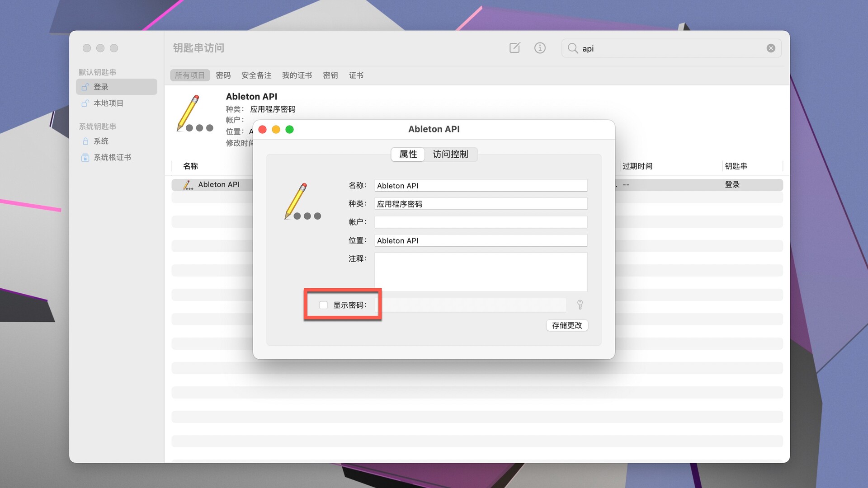The image size is (868, 488).
Task: Click the unlocked padlock icon next to 登录
Action: [85, 87]
